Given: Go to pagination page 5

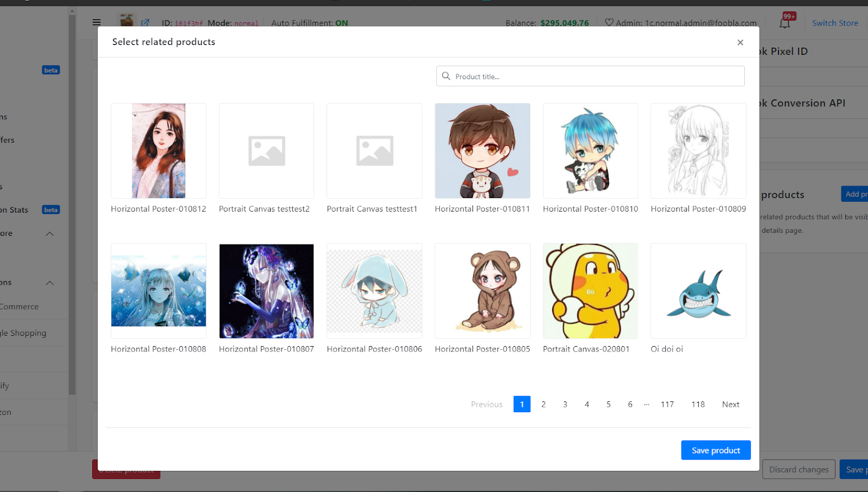Looking at the screenshot, I should point(609,404).
